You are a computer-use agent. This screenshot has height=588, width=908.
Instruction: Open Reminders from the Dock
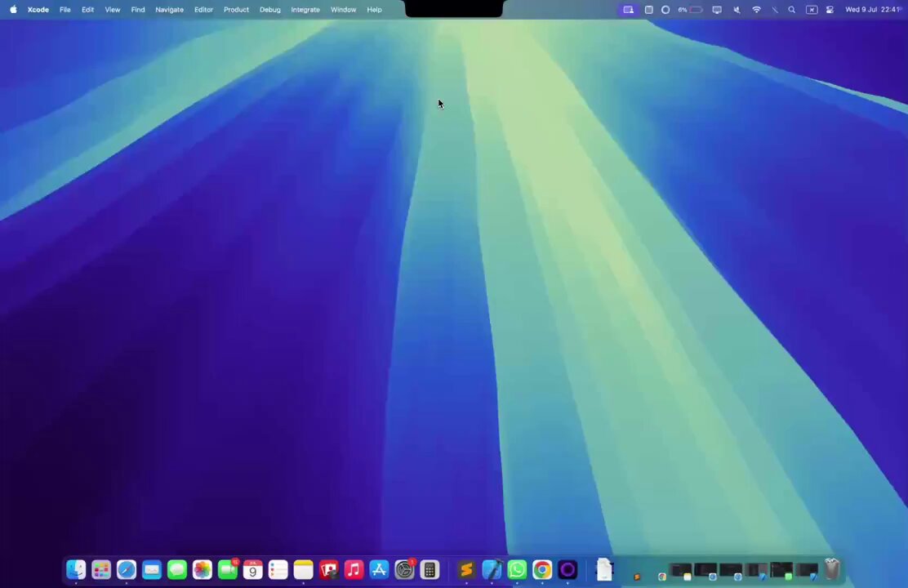click(278, 569)
